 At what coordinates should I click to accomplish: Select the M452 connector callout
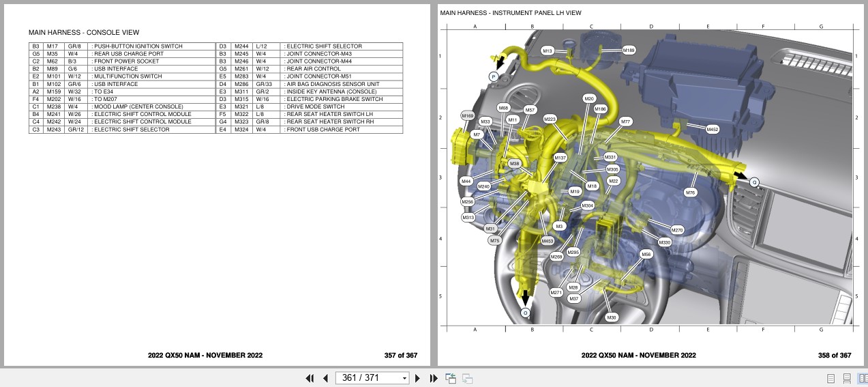(712, 129)
